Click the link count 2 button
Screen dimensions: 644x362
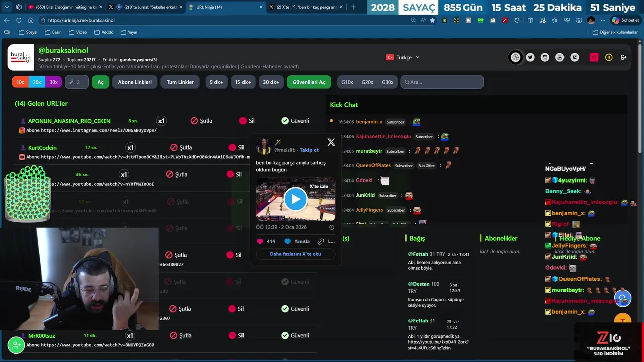tap(76, 82)
